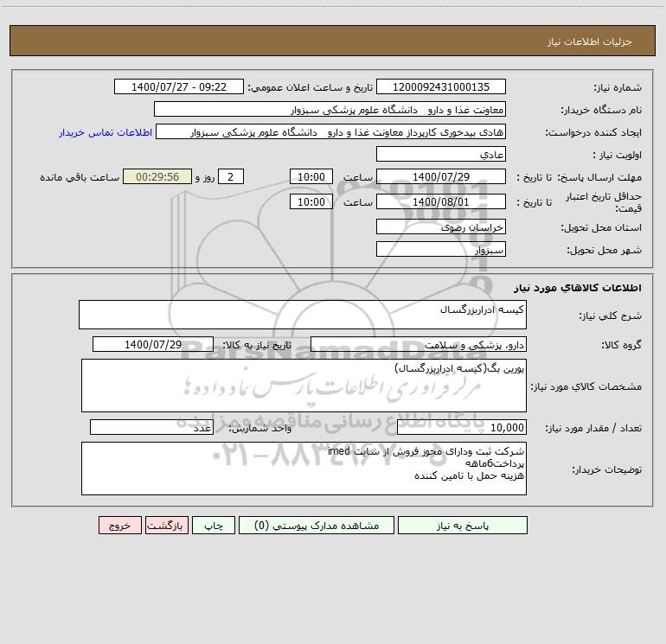Click the اطلاعات کالاهای مورد نیاز section heading
This screenshot has width=666, height=644.
pos(577,288)
